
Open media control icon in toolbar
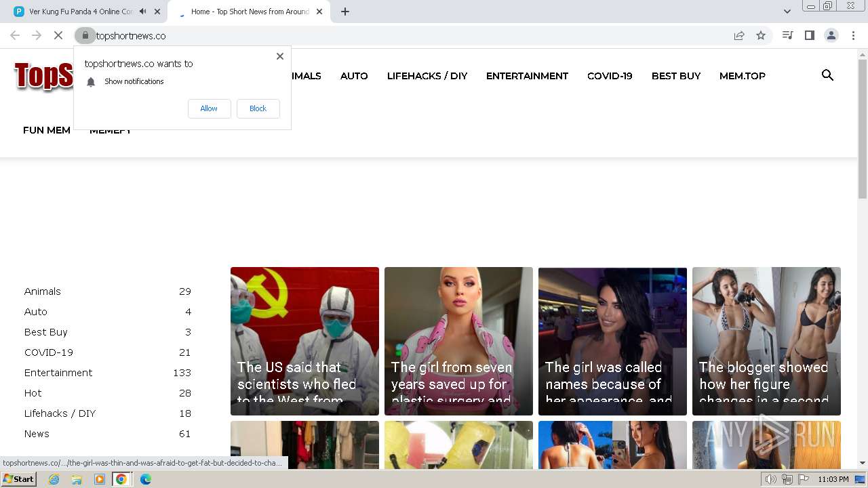click(x=787, y=35)
